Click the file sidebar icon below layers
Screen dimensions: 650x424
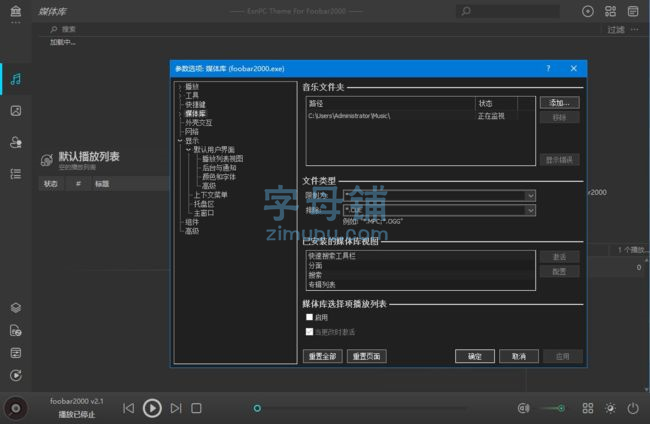click(x=16, y=330)
